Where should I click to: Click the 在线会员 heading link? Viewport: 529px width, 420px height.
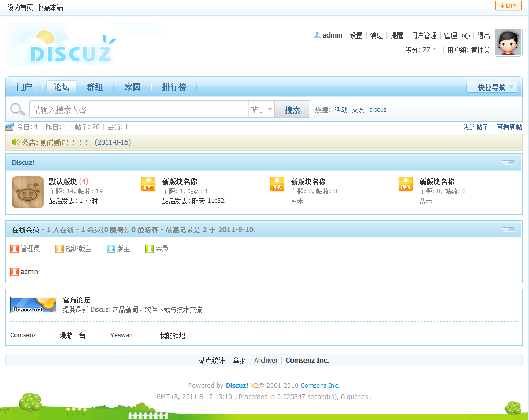pyautogui.click(x=25, y=230)
